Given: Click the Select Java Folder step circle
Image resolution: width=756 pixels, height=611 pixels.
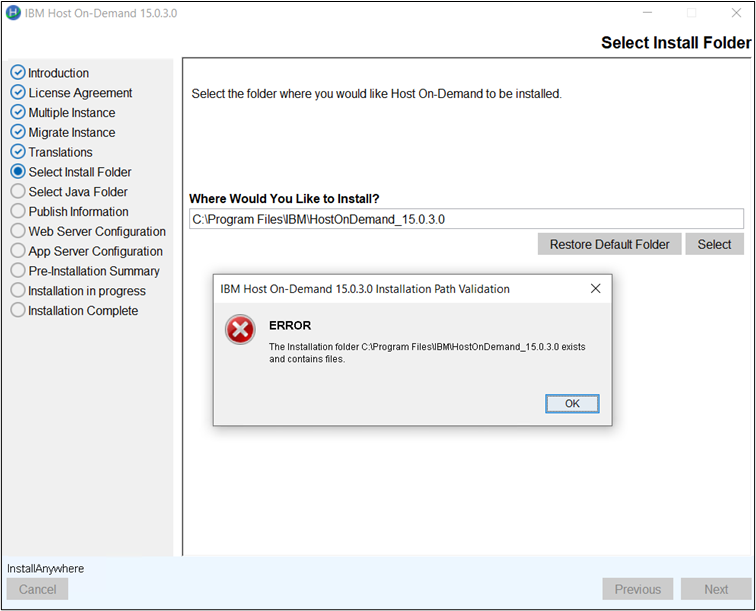Looking at the screenshot, I should click(x=17, y=192).
